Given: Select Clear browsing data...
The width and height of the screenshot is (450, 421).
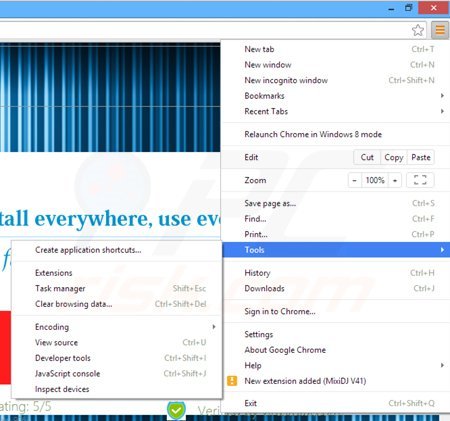Looking at the screenshot, I should click(x=117, y=304).
